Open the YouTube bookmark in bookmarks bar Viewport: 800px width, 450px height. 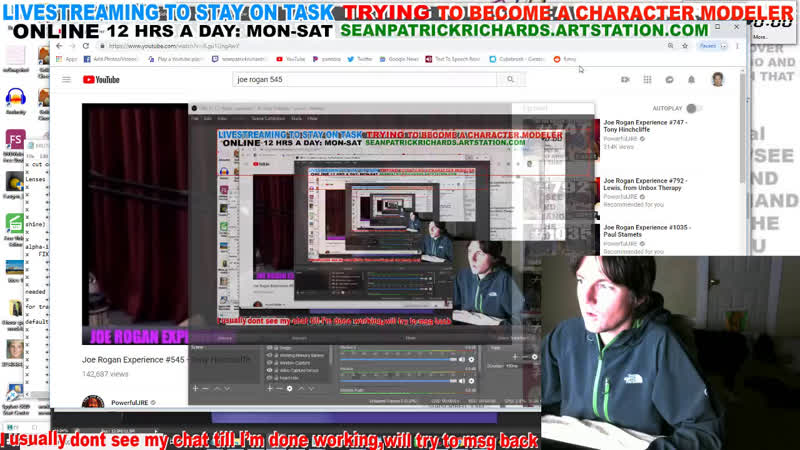pos(290,59)
